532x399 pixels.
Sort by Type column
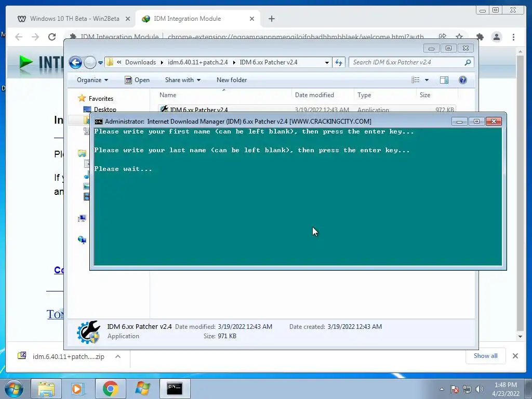(385, 95)
